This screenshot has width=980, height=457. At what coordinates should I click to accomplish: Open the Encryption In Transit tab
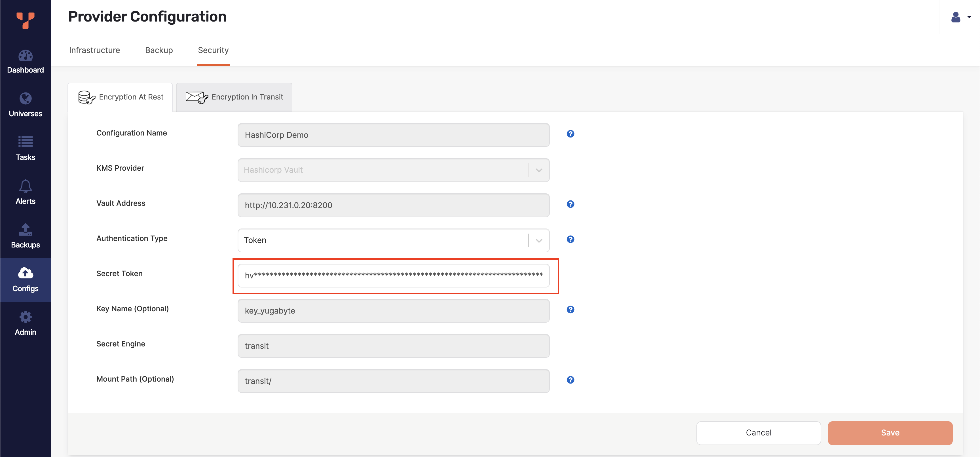point(234,97)
